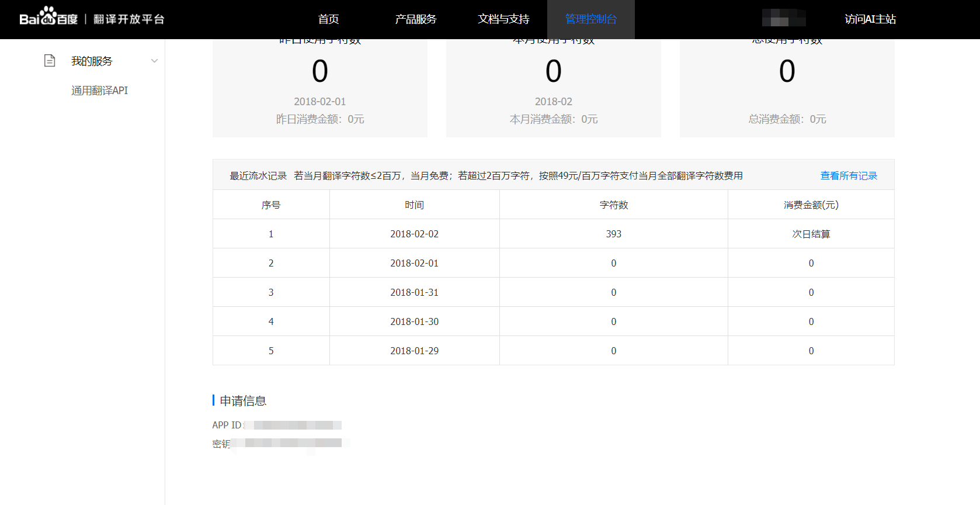Select the 消费金额(元) column header
Viewport: 980px width, 505px height.
pos(811,205)
